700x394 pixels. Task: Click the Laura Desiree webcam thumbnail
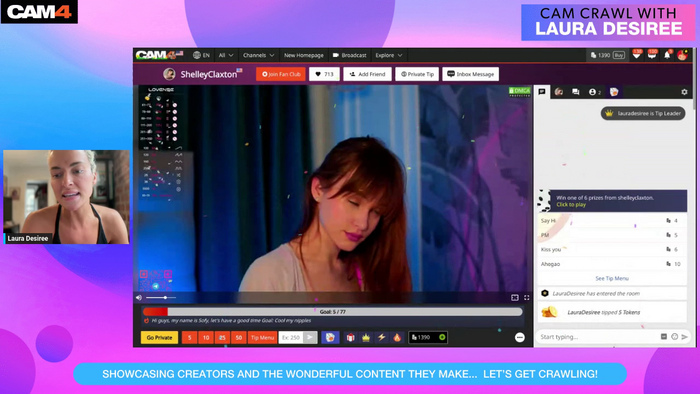pyautogui.click(x=67, y=197)
